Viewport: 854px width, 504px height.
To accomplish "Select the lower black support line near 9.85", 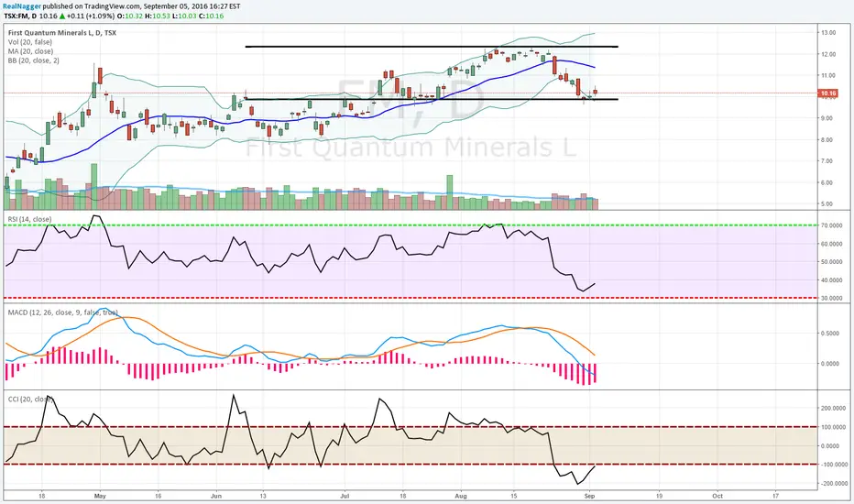I will [x=432, y=99].
